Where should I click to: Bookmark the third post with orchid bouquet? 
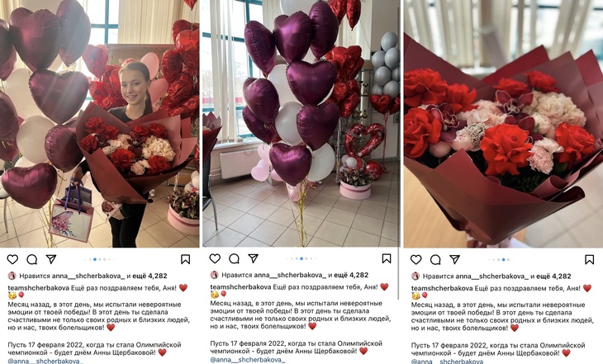[589, 259]
